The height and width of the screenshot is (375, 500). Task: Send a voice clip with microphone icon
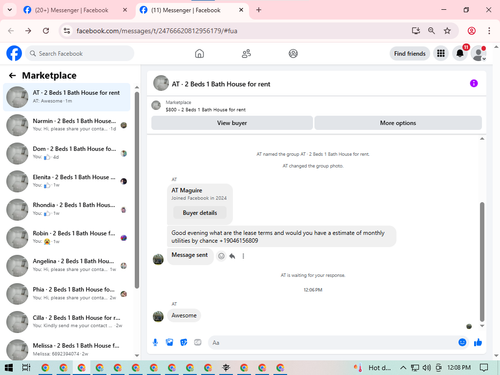pyautogui.click(x=155, y=342)
